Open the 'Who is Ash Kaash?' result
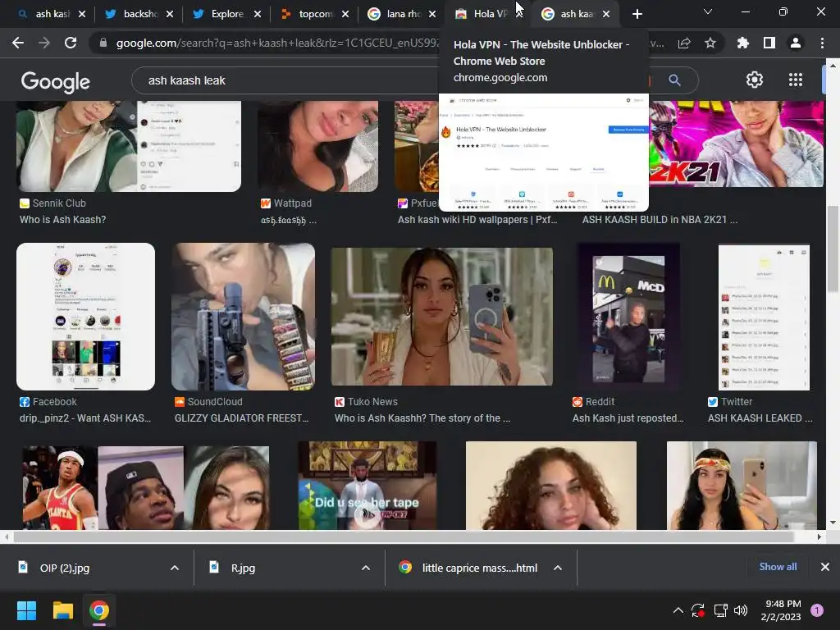 (62, 220)
